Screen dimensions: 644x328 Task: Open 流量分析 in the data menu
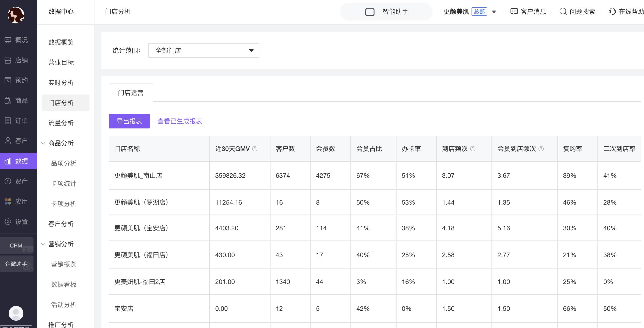[61, 123]
